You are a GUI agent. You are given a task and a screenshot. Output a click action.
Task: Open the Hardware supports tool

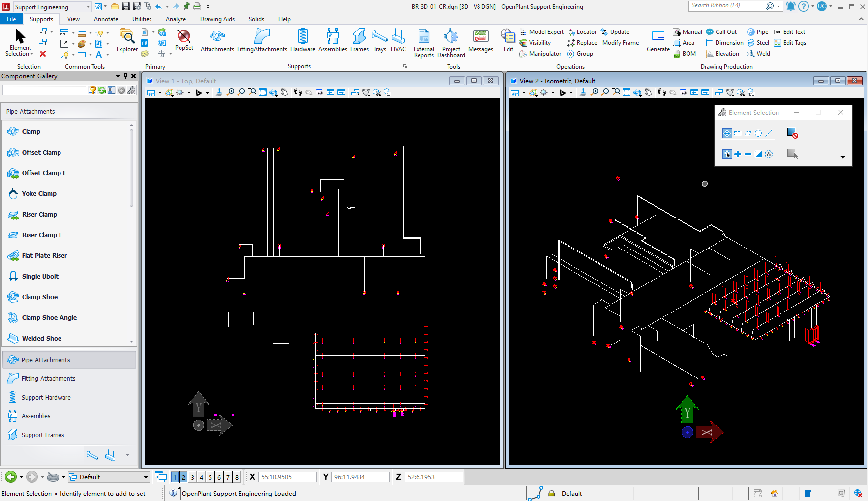tap(303, 41)
